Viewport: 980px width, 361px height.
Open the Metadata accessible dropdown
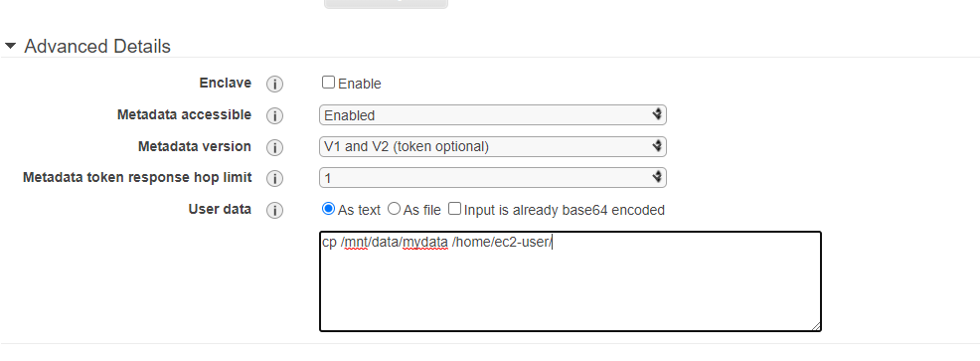[x=493, y=115]
